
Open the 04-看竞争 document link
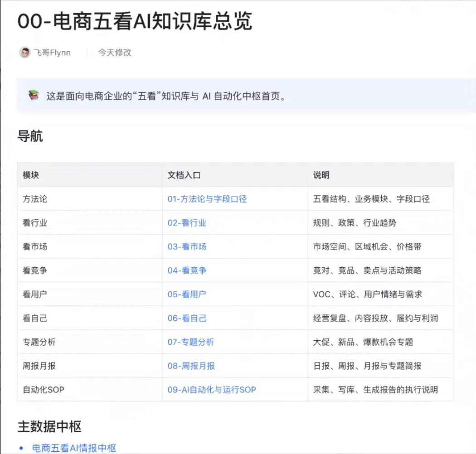click(187, 270)
